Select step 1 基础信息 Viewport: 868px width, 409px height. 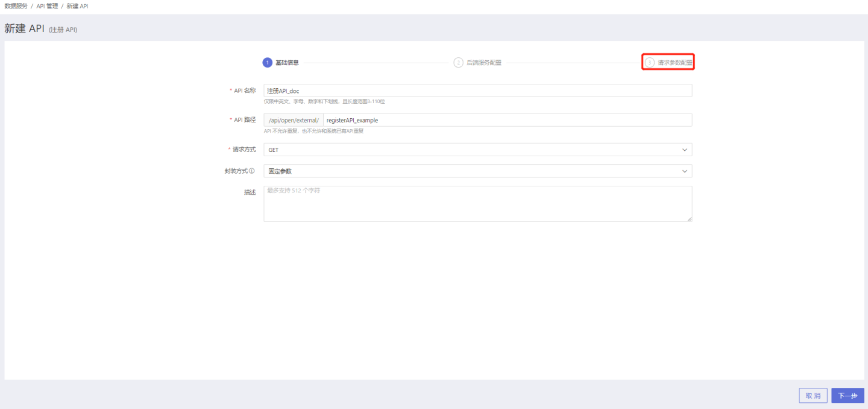pyautogui.click(x=281, y=63)
